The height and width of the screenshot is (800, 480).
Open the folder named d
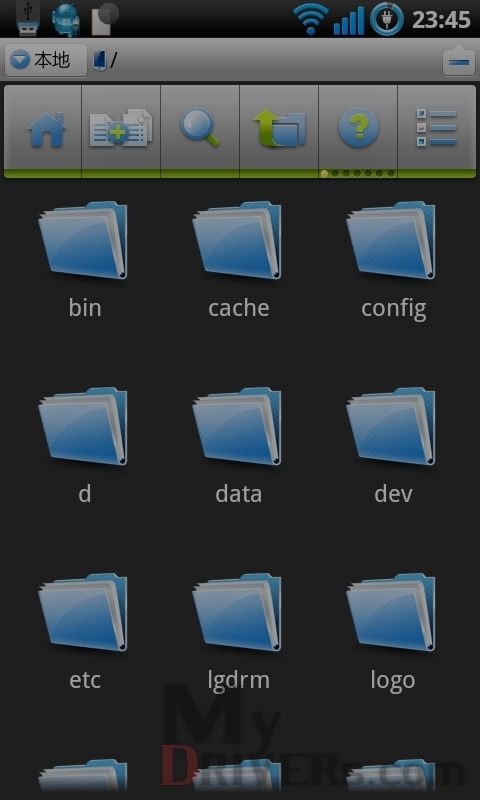click(x=84, y=446)
